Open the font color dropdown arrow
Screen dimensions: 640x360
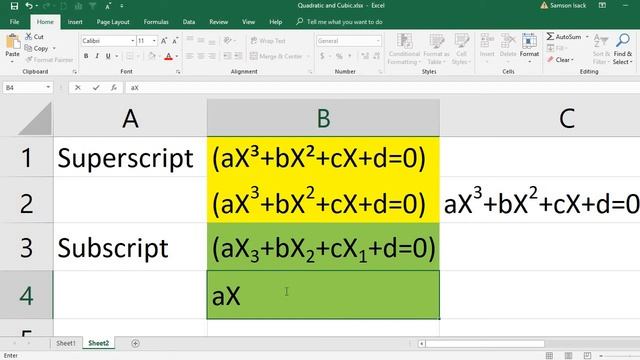tap(177, 56)
